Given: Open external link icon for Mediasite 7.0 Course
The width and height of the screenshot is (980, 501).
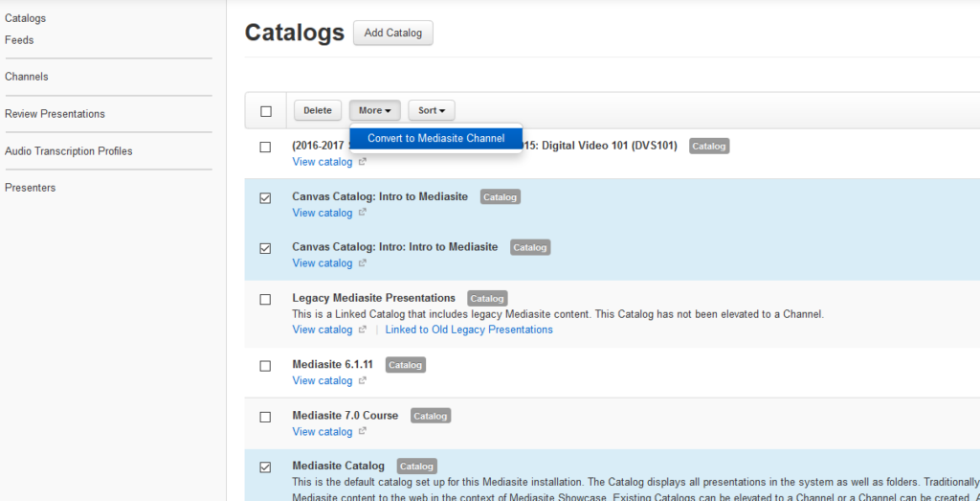Looking at the screenshot, I should [362, 432].
